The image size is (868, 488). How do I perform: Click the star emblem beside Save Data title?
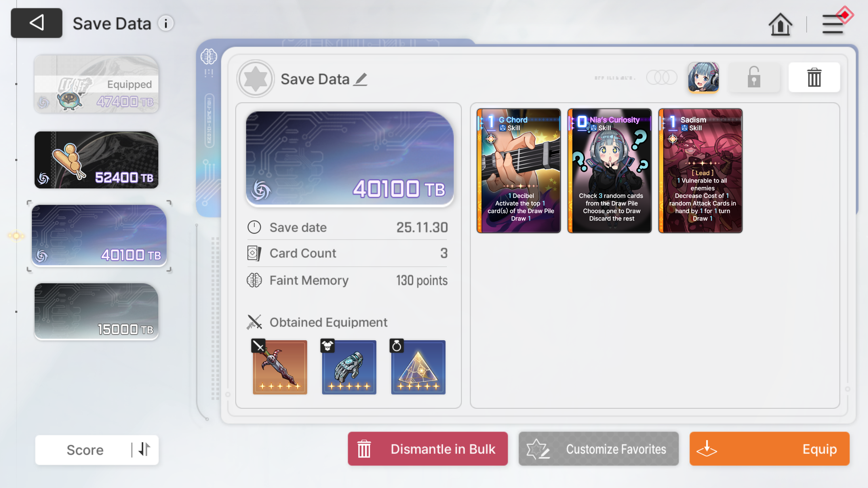coord(255,79)
